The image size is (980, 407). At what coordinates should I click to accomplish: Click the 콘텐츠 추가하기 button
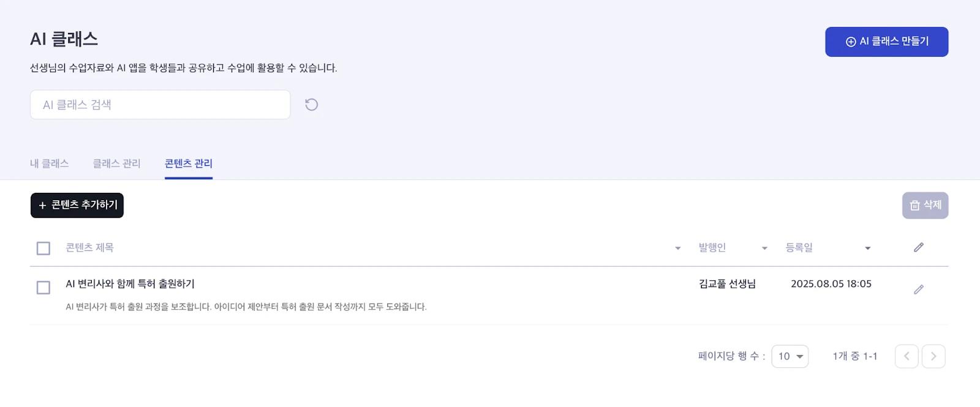pos(77,206)
